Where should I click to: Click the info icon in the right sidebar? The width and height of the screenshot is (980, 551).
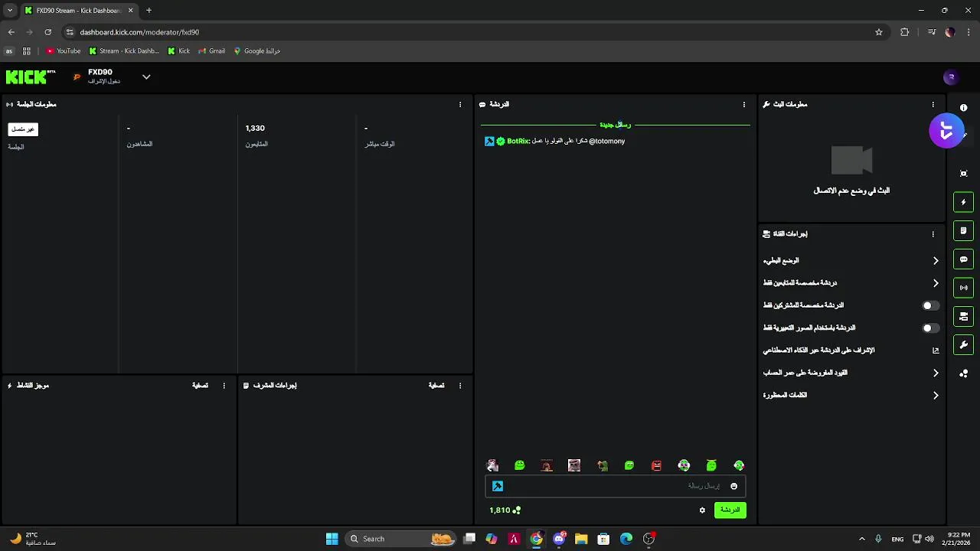[x=964, y=108]
